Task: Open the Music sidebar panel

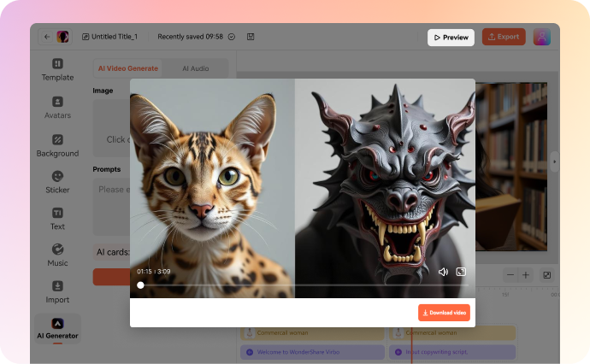Action: click(x=57, y=255)
